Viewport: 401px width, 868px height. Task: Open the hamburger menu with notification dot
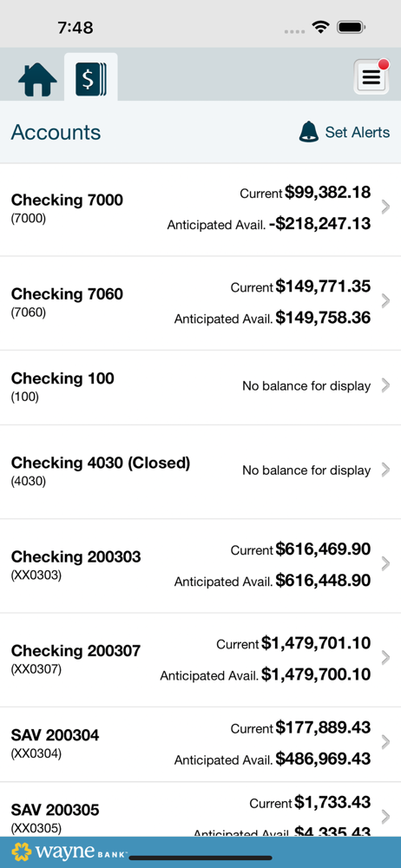(371, 77)
